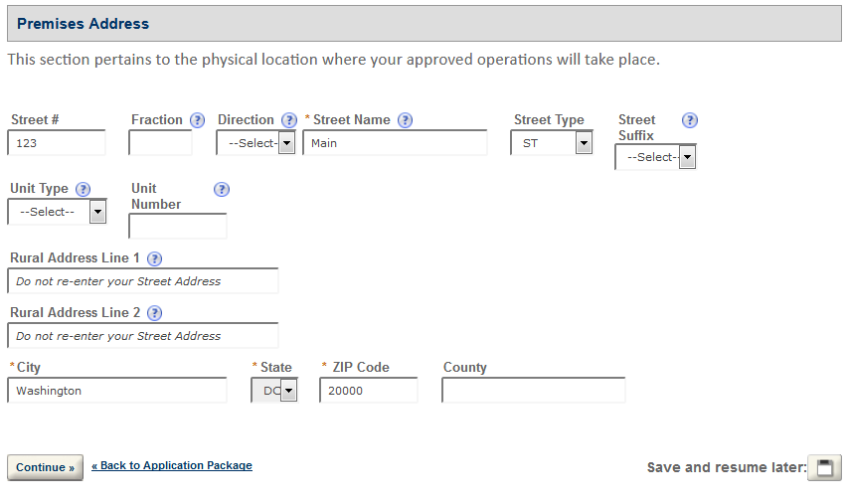Show help for Rural Address Line 1
This screenshot has width=847, height=504.
[154, 258]
